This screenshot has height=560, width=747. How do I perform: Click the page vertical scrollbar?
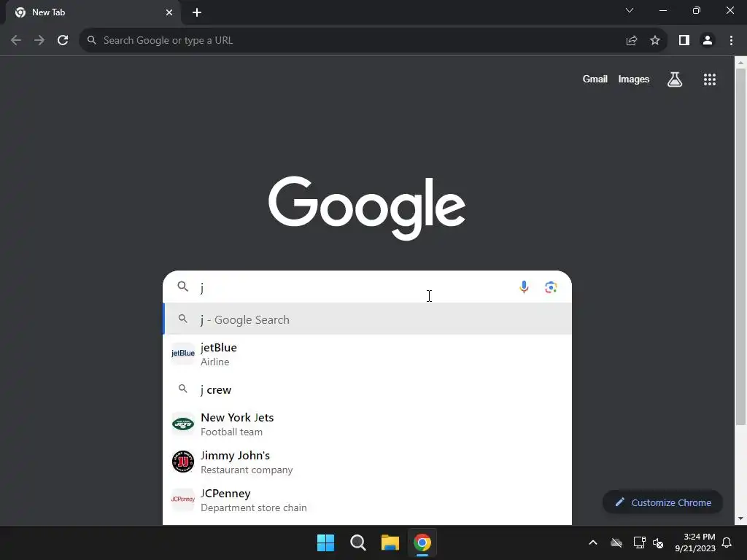point(740,246)
